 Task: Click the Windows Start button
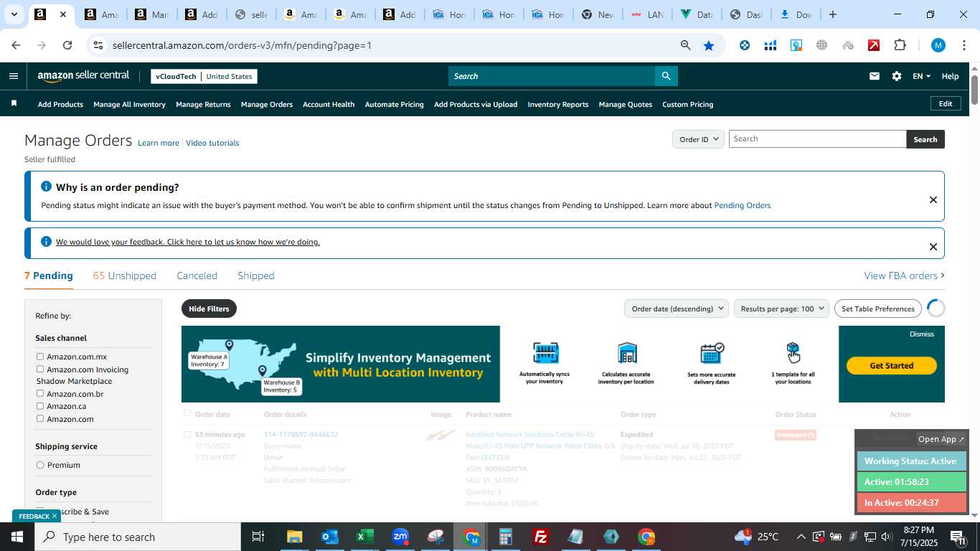click(x=17, y=537)
